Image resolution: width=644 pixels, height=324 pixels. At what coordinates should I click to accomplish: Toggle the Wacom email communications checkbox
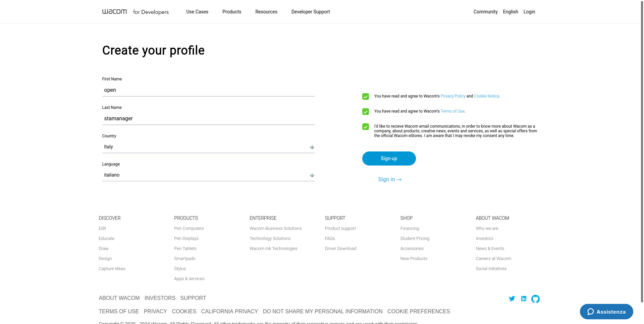[366, 127]
